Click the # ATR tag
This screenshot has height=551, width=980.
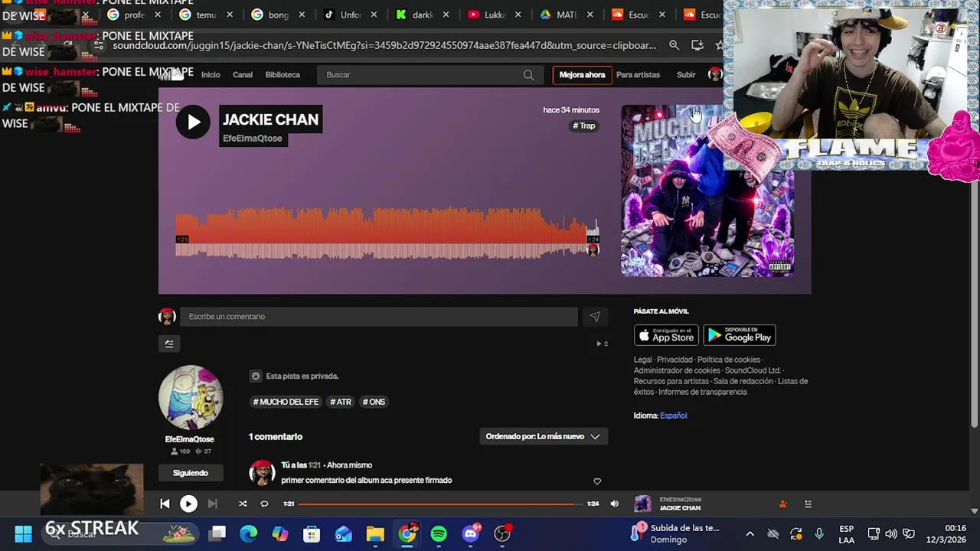(341, 402)
